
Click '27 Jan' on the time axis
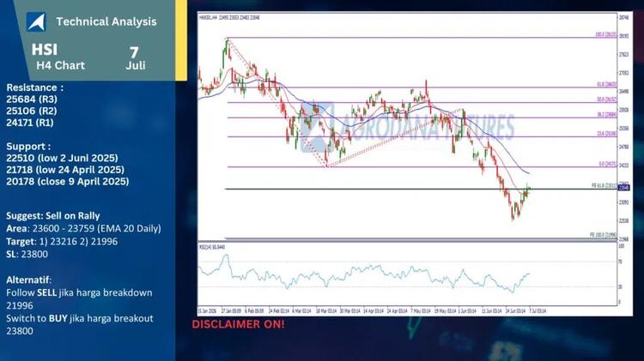pos(231,311)
